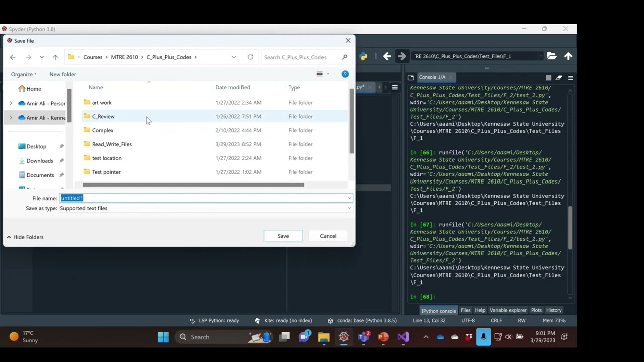Open Windows Start menu

[x=163, y=337]
